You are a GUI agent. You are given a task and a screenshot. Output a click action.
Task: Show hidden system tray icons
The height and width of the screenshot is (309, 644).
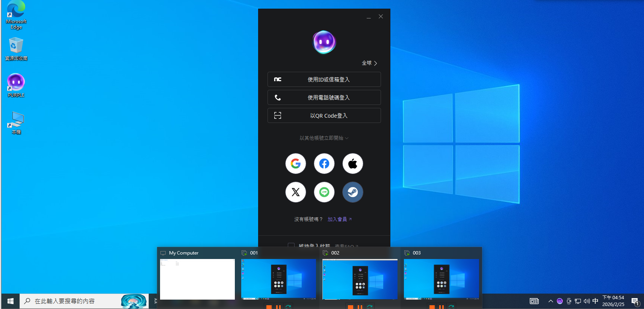coord(550,301)
